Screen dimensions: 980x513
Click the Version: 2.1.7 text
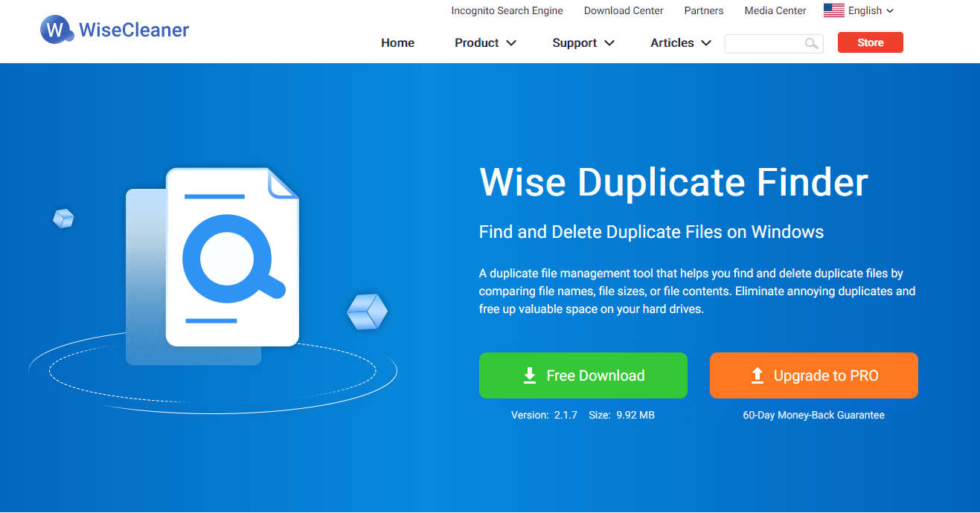tap(544, 416)
